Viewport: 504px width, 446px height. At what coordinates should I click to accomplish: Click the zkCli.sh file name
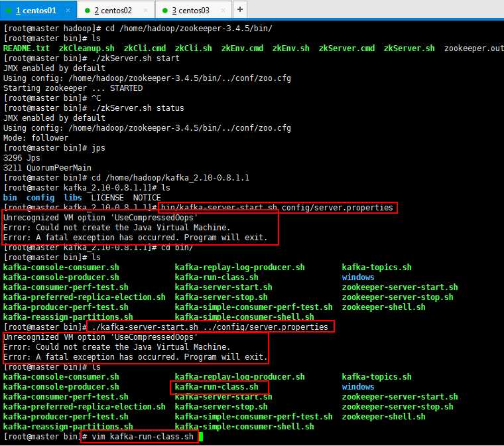(193, 48)
